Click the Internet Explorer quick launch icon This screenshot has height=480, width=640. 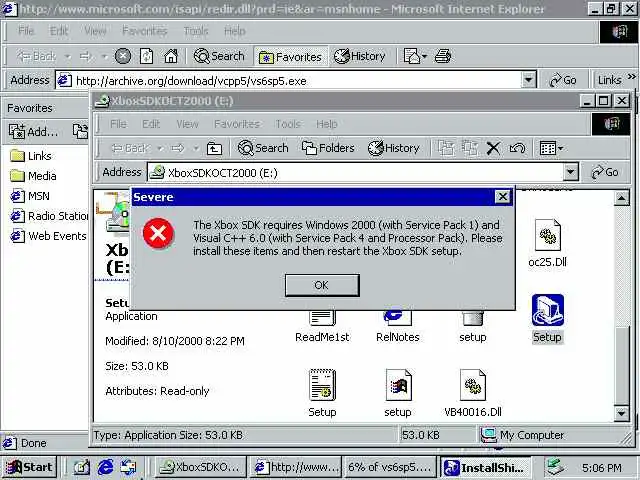click(x=105, y=467)
